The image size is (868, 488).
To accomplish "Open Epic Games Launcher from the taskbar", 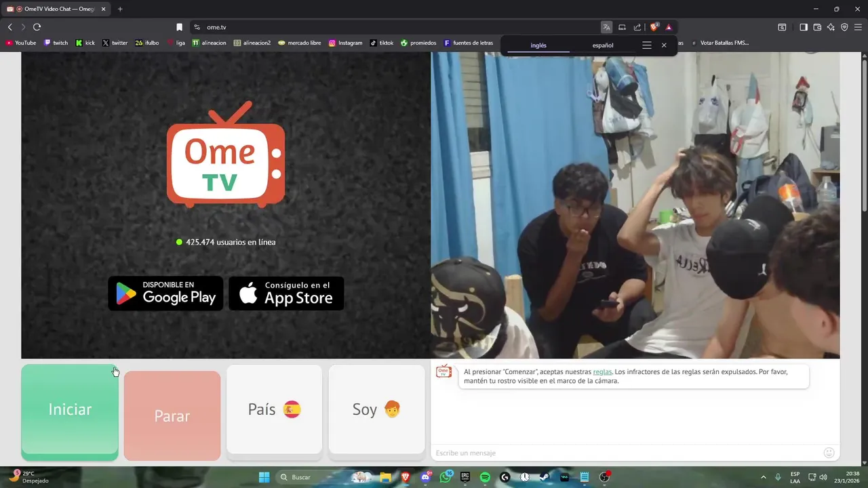I will coord(465,477).
